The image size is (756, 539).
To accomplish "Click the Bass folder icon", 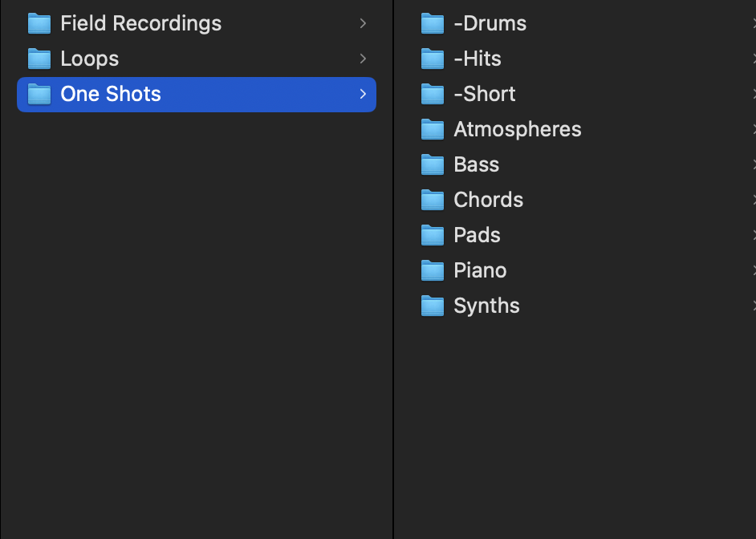I will click(x=433, y=165).
